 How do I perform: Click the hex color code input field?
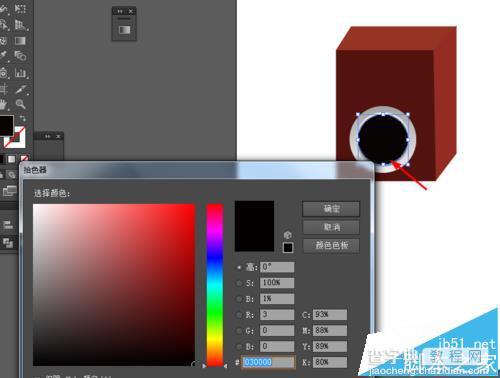coord(269,362)
